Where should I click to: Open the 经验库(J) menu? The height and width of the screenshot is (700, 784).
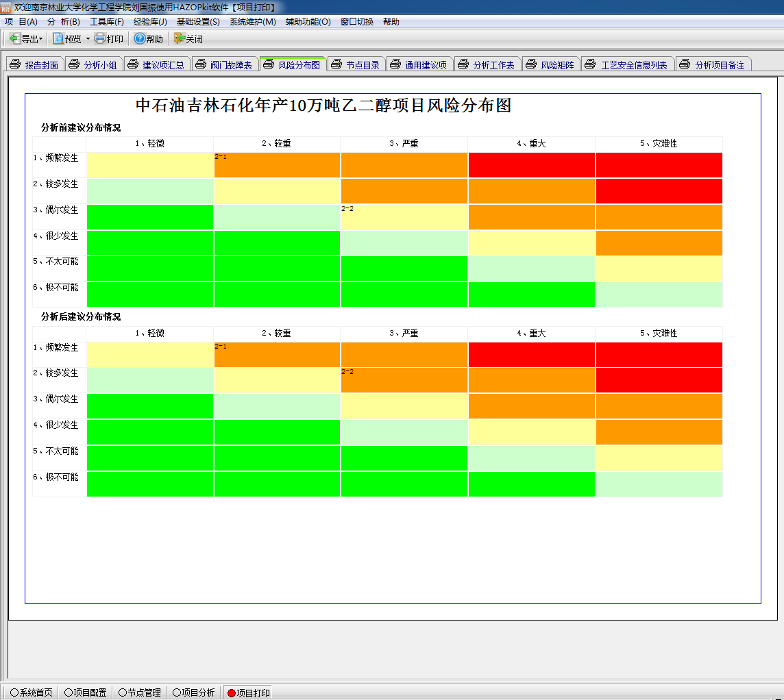click(x=150, y=21)
